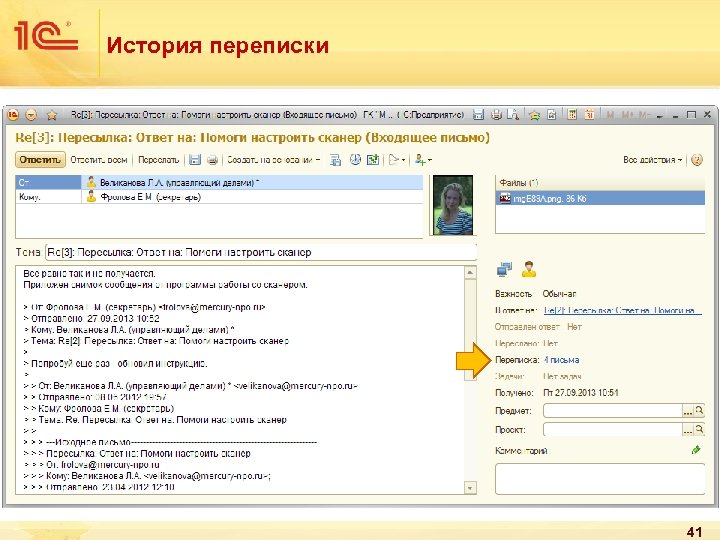720x540 pixels.
Task: Open print preview icon in title bar
Action: tap(513, 114)
